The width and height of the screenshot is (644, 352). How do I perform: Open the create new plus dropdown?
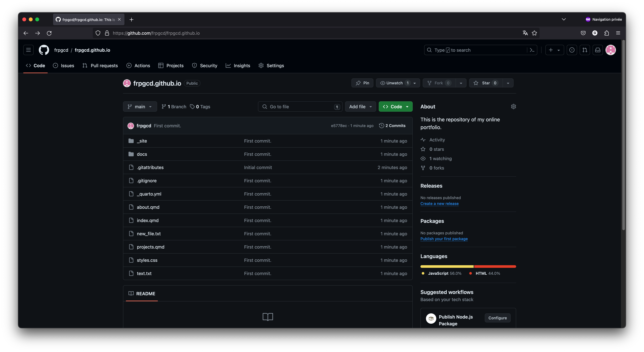click(x=554, y=50)
